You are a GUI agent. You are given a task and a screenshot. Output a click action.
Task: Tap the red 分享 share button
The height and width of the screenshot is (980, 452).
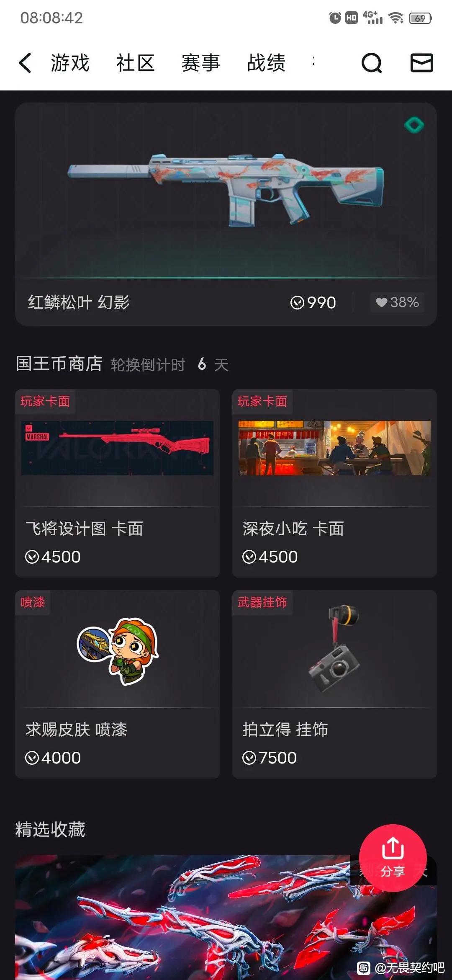393,858
